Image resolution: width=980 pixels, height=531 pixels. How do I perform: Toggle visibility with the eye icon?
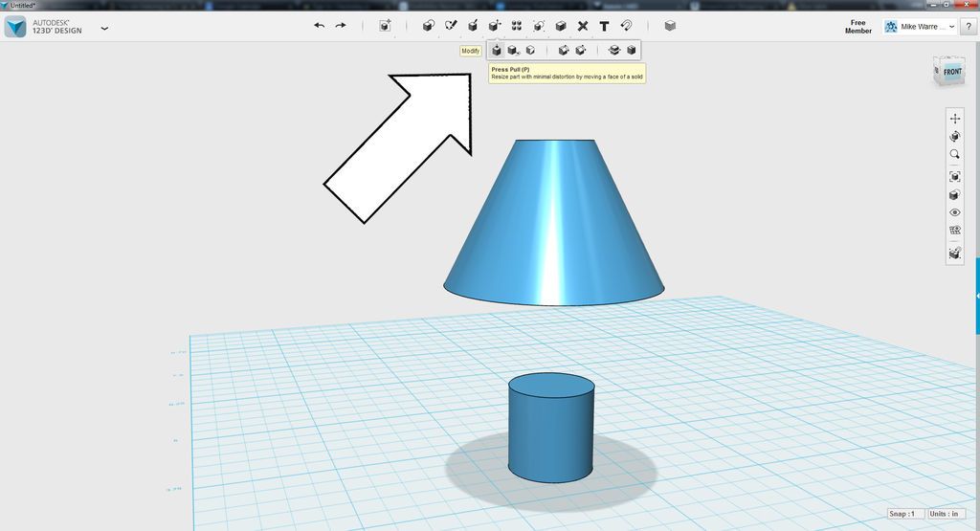pos(954,212)
